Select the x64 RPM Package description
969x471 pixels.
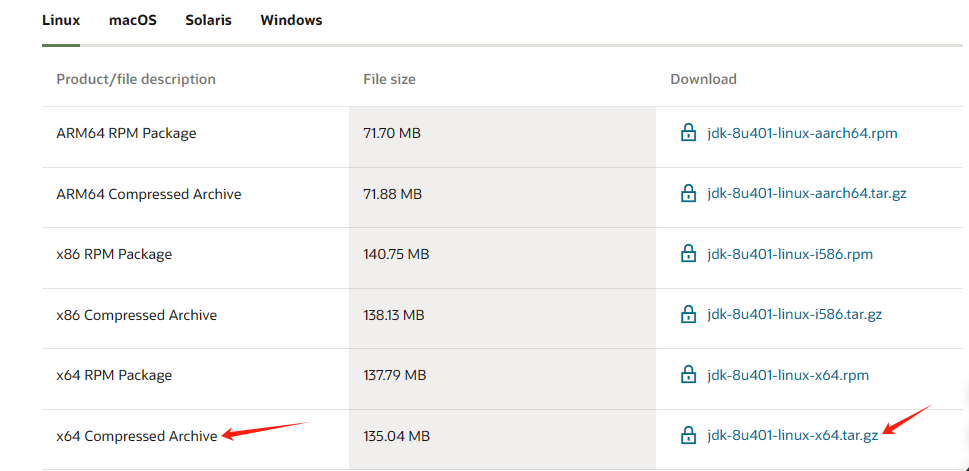coord(114,375)
